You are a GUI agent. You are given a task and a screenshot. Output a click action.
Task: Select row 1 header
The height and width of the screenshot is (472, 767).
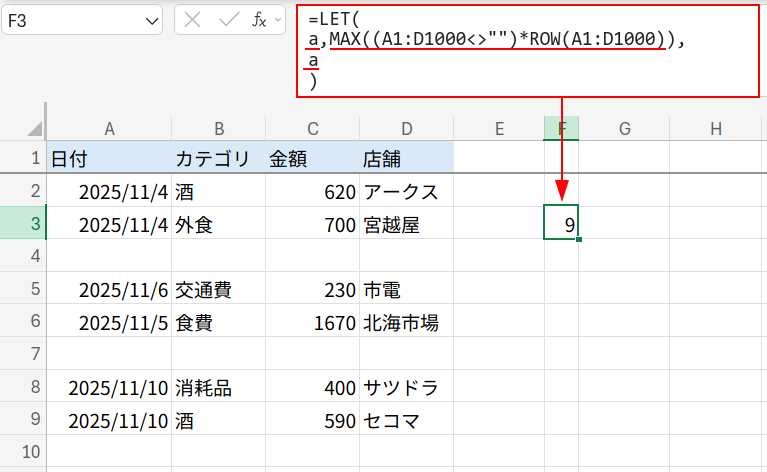23,157
